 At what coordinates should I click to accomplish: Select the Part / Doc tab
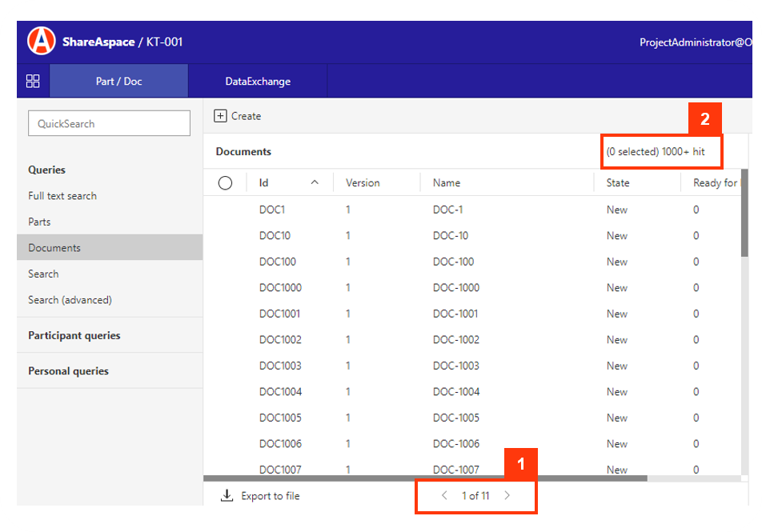(118, 81)
